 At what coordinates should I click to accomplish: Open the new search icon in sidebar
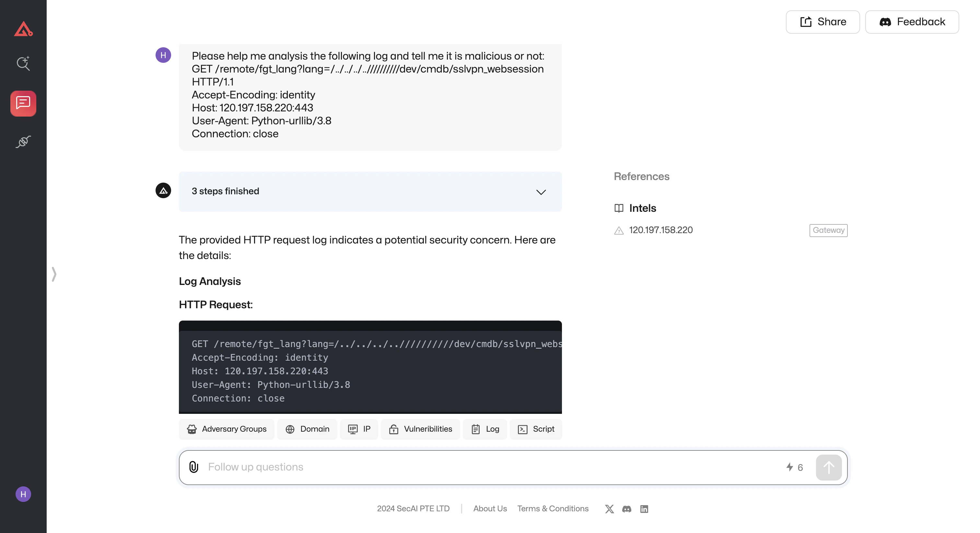tap(23, 63)
